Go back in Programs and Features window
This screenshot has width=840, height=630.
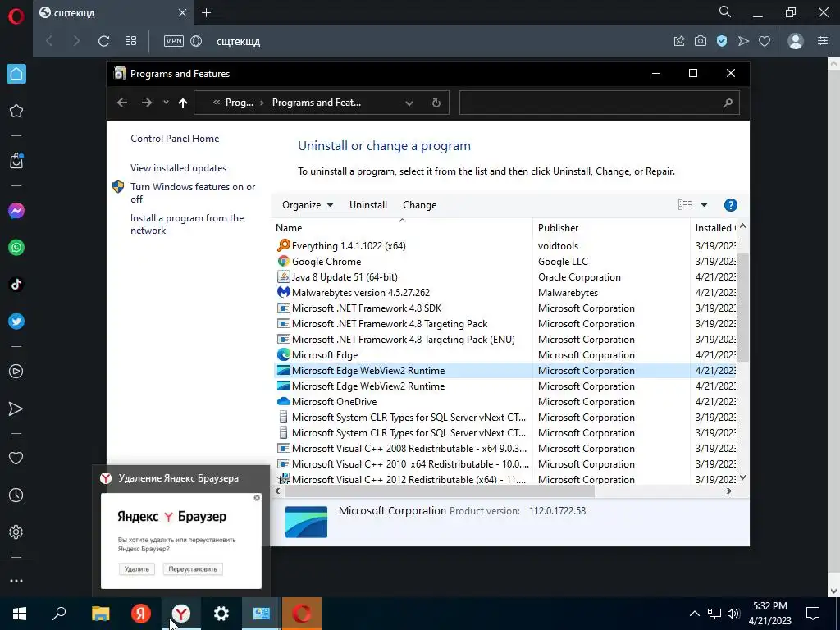tap(122, 103)
